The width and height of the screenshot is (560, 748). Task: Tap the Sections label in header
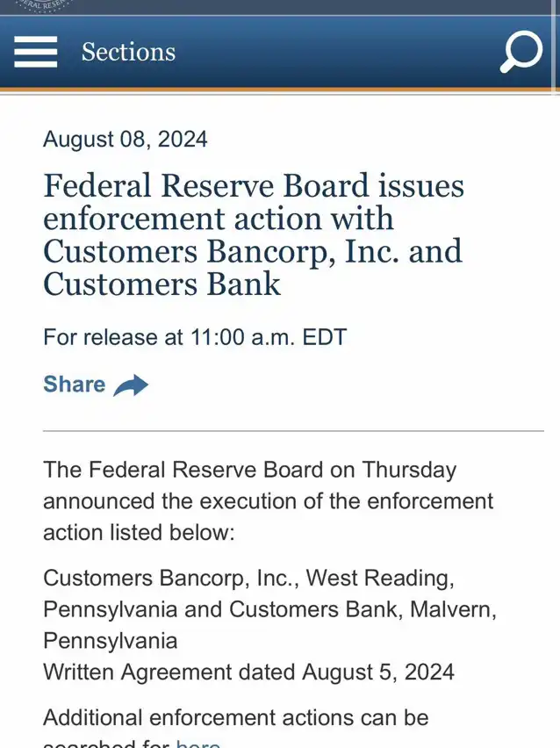[x=128, y=52]
